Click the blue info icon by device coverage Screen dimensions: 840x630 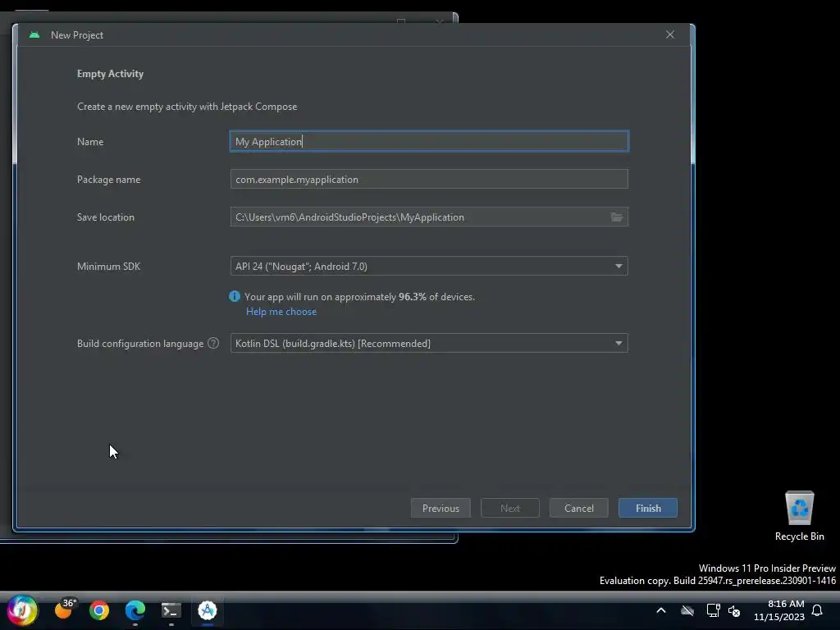(x=235, y=296)
